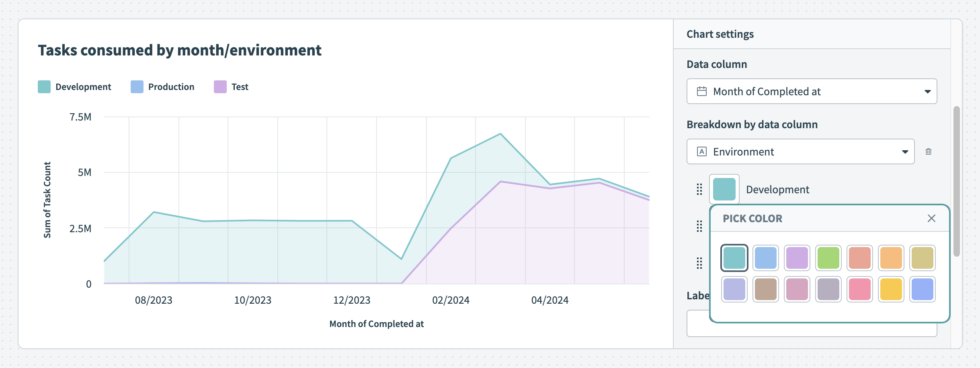Screen dimensions: 980x368
Task: Toggle the Development series in the chart legend
Action: tap(74, 86)
